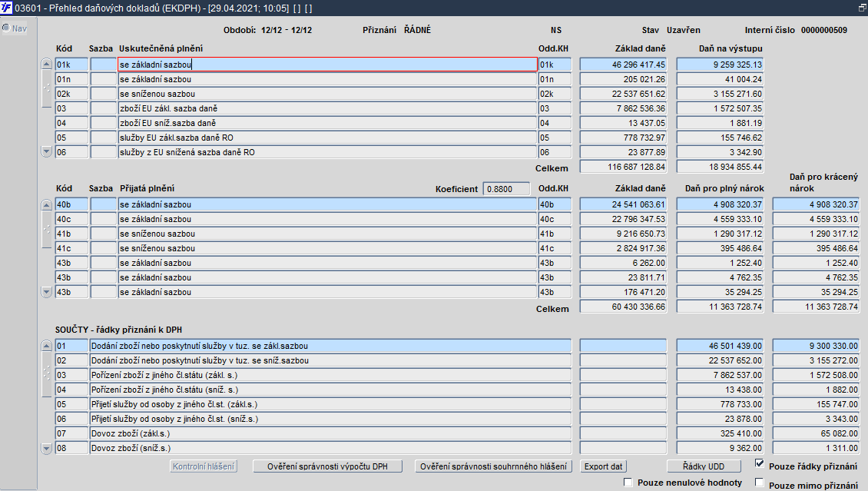Viewport: 868px width, 491px height.
Task: Click value 46 501 439.00
Action: coord(721,346)
